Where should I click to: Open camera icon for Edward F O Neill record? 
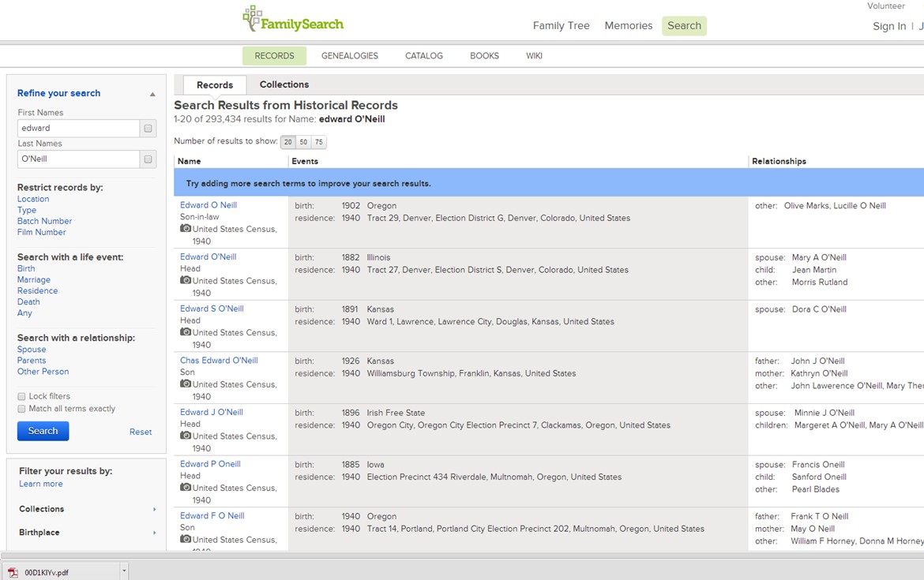tap(186, 540)
